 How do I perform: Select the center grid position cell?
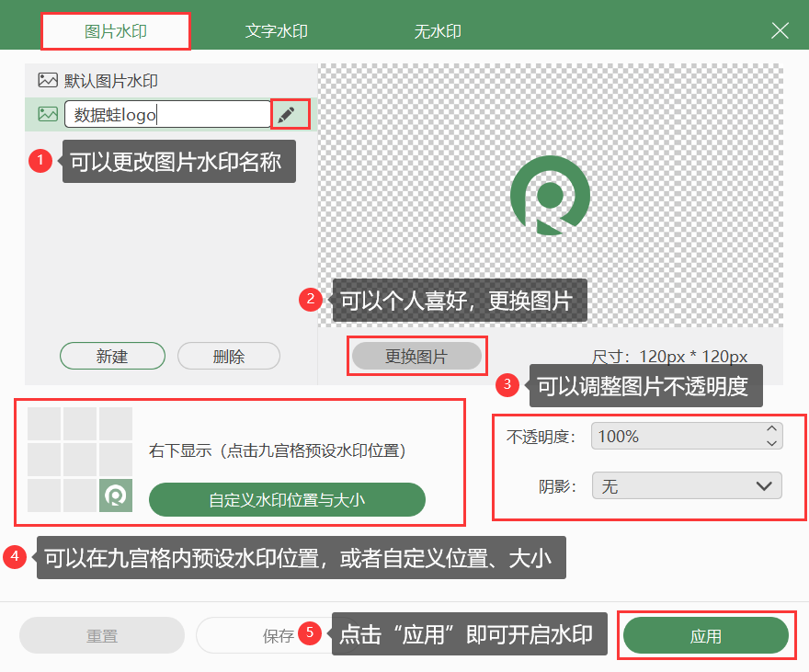80,460
